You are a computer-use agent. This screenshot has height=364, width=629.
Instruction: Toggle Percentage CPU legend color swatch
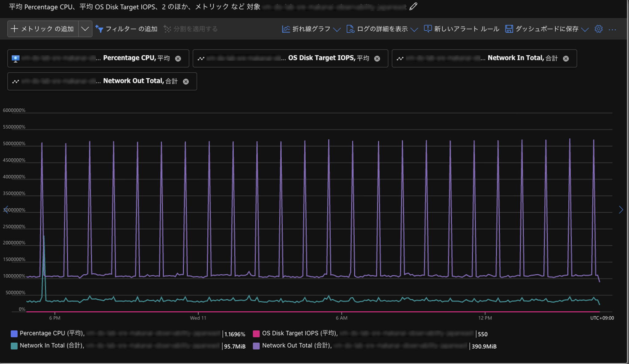click(14, 334)
